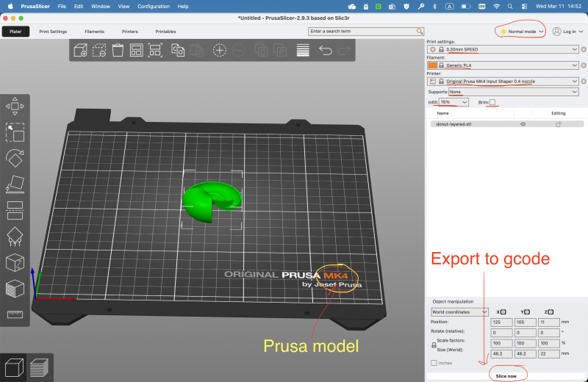This screenshot has height=382, width=588.
Task: Click the Size Z field showing 22
Action: [x=548, y=353]
